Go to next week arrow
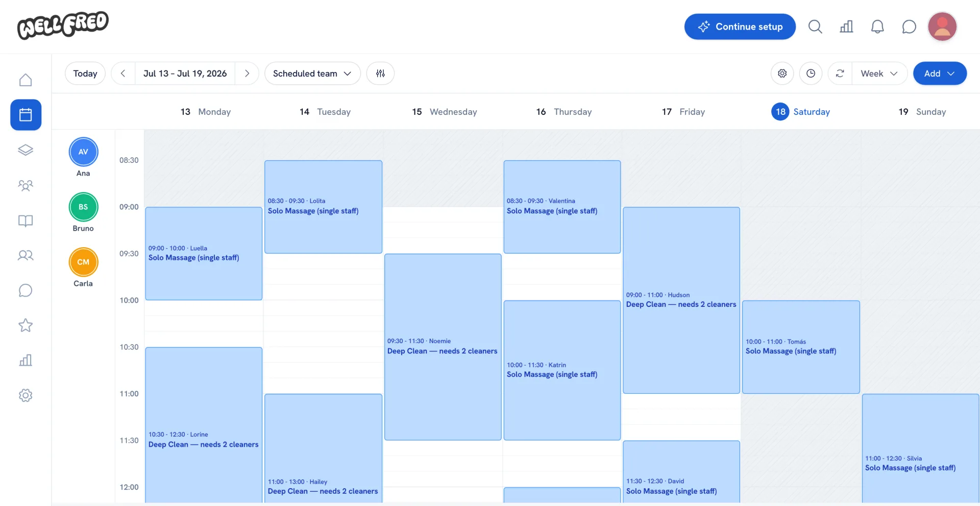 pos(247,74)
